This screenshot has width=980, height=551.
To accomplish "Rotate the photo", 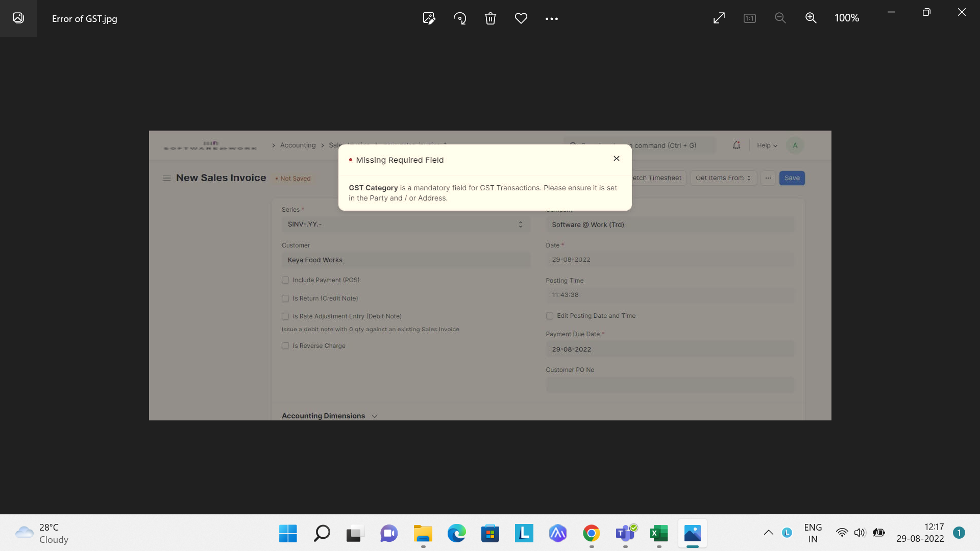I will 459,18.
